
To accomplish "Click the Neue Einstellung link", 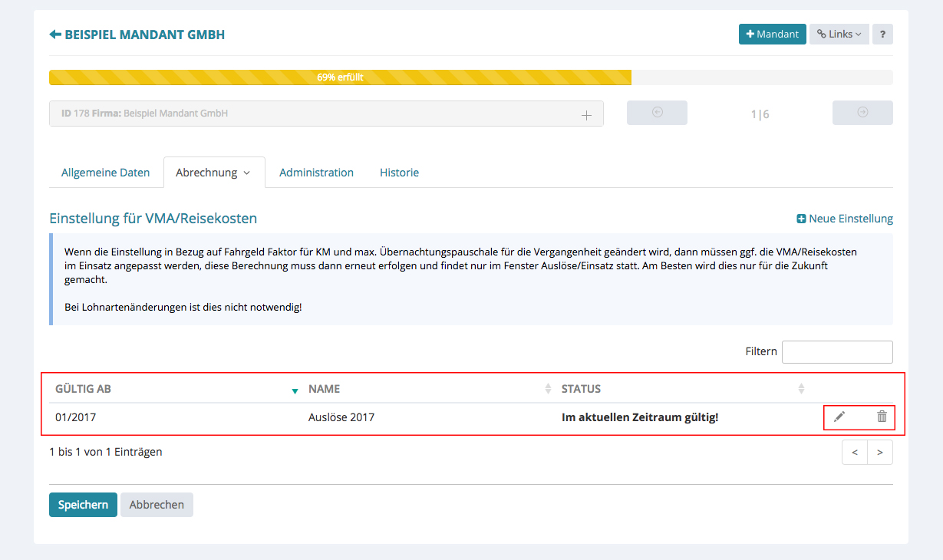I will click(x=845, y=219).
